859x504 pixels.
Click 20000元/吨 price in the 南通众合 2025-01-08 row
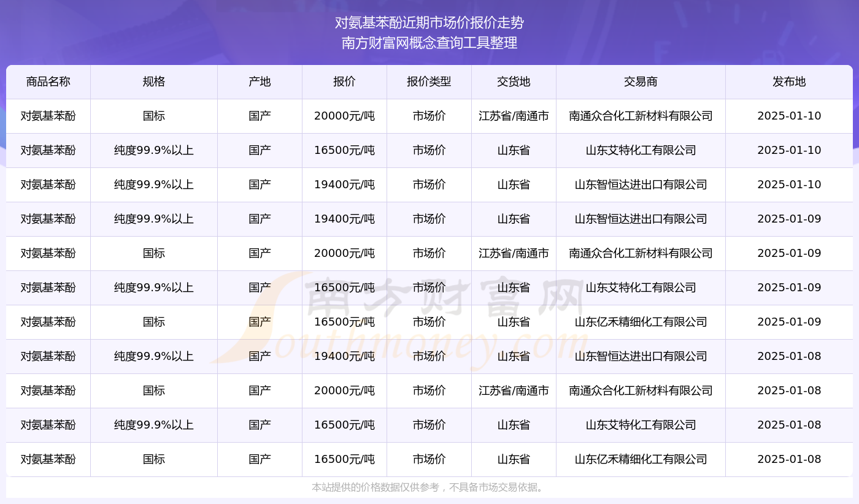pyautogui.click(x=344, y=391)
